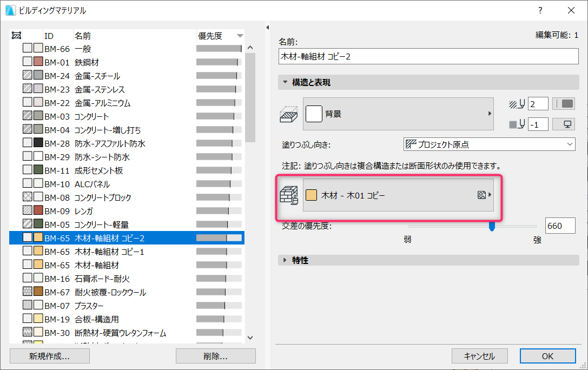Click the 名前 text field
This screenshot has height=370, width=588.
click(428, 56)
